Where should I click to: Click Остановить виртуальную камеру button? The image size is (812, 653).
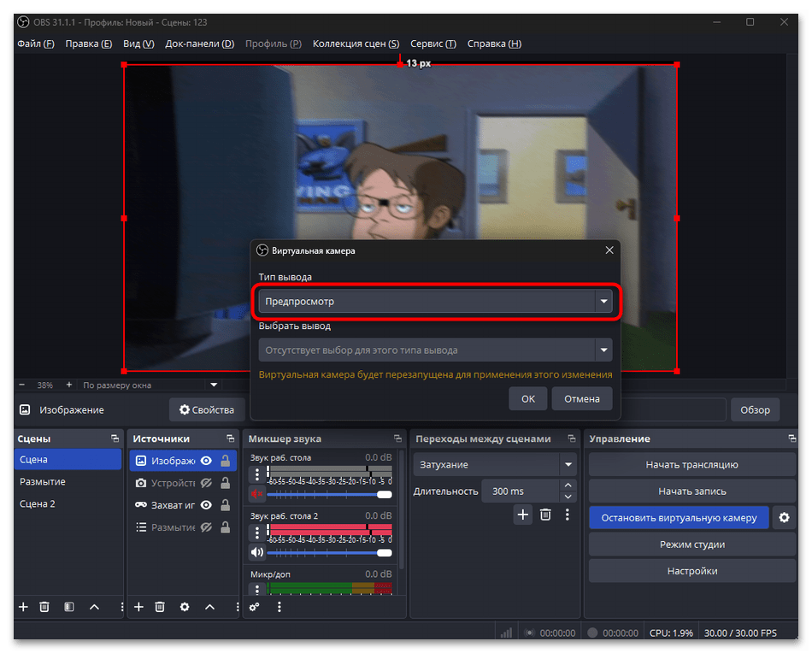tap(679, 518)
